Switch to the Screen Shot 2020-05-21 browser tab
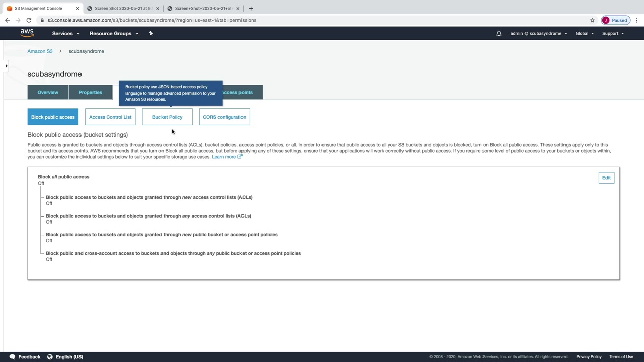 tap(123, 8)
